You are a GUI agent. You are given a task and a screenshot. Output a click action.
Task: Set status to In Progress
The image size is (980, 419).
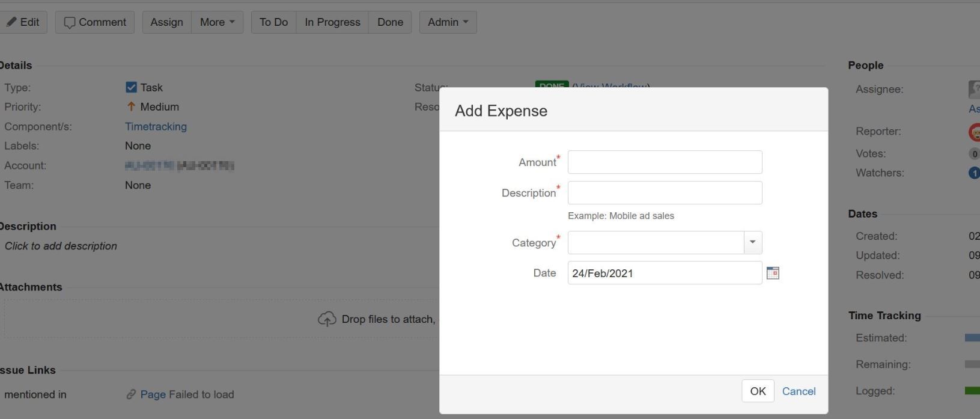click(332, 22)
